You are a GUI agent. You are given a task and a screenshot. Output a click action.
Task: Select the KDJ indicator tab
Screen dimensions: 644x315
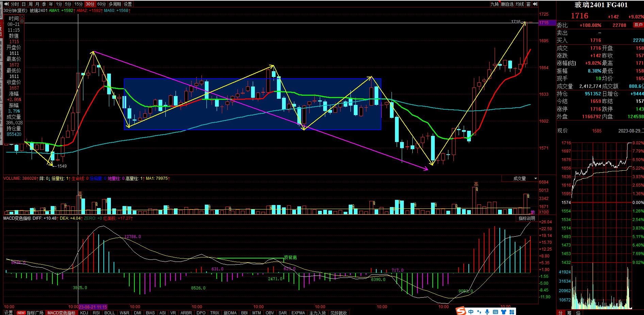pyautogui.click(x=84, y=313)
